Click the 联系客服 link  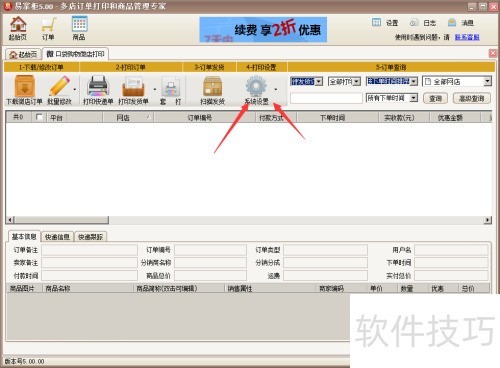click(x=467, y=37)
